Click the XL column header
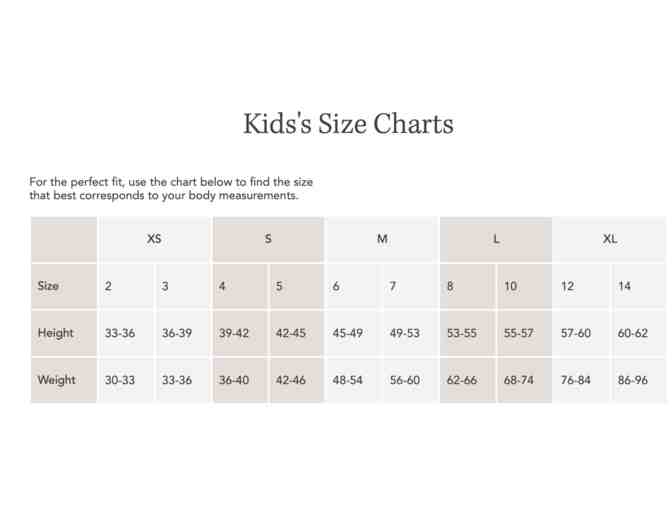 click(x=610, y=240)
